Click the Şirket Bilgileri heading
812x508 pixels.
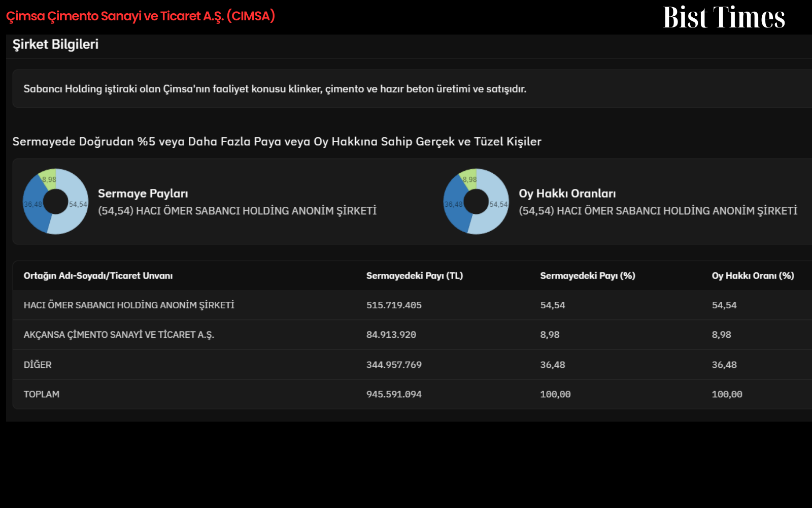[x=55, y=44]
